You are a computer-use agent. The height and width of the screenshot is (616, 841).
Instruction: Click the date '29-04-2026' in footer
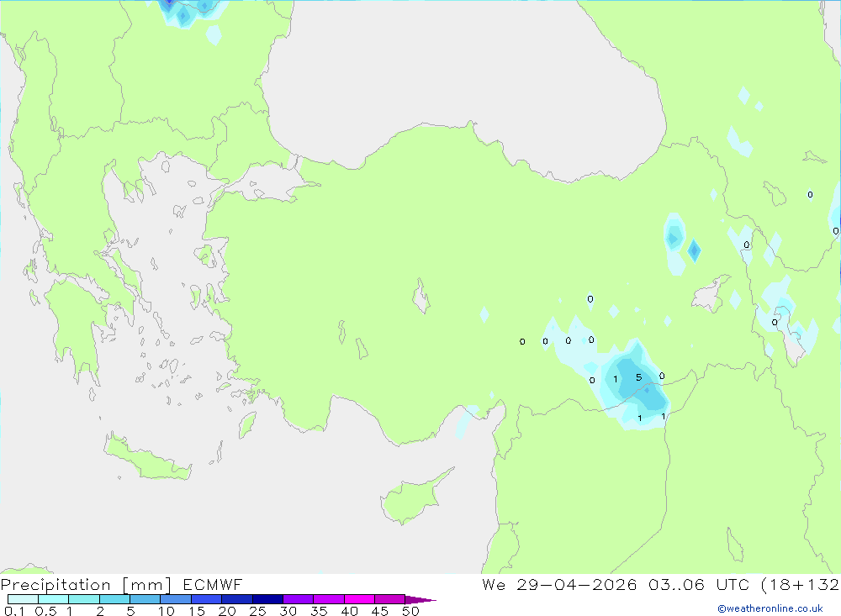[577, 584]
